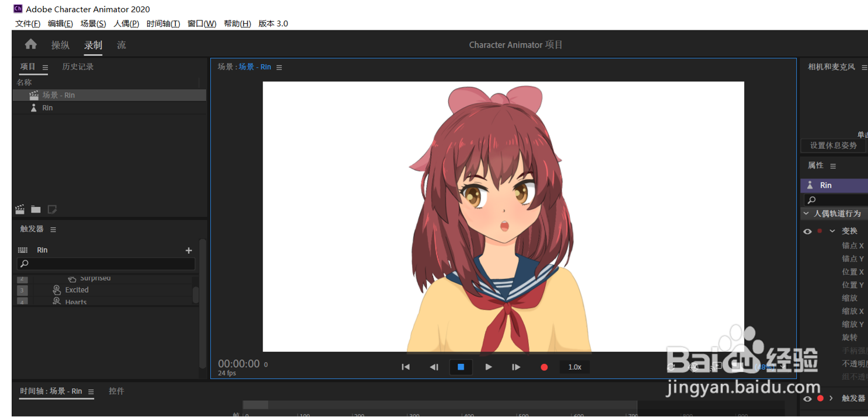Open 时间轴(T) menu

click(x=163, y=23)
